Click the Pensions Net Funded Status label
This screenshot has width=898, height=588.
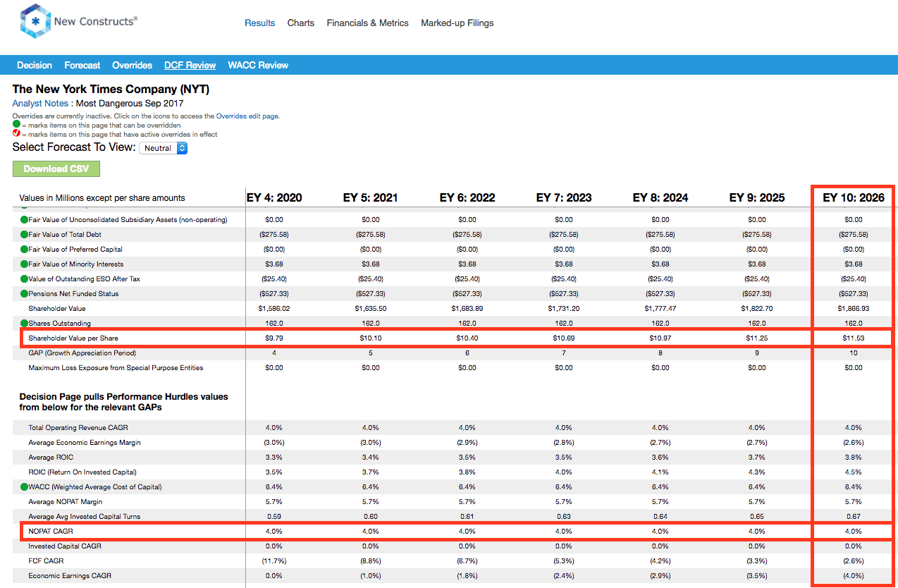point(74,294)
